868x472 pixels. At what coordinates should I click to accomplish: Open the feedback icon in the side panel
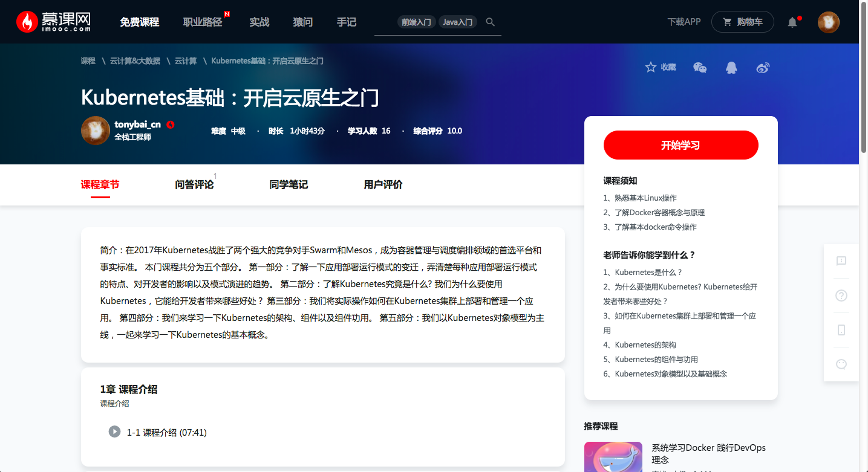pos(841,260)
